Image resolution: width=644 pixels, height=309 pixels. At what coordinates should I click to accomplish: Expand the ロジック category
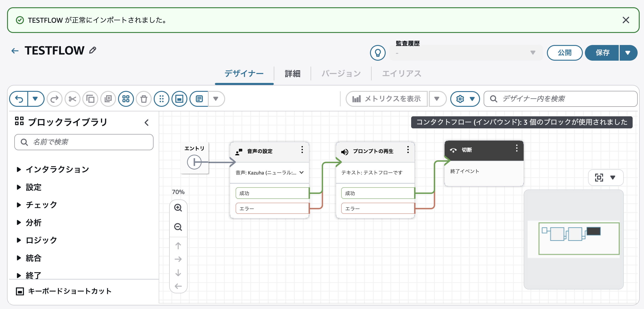click(x=37, y=240)
